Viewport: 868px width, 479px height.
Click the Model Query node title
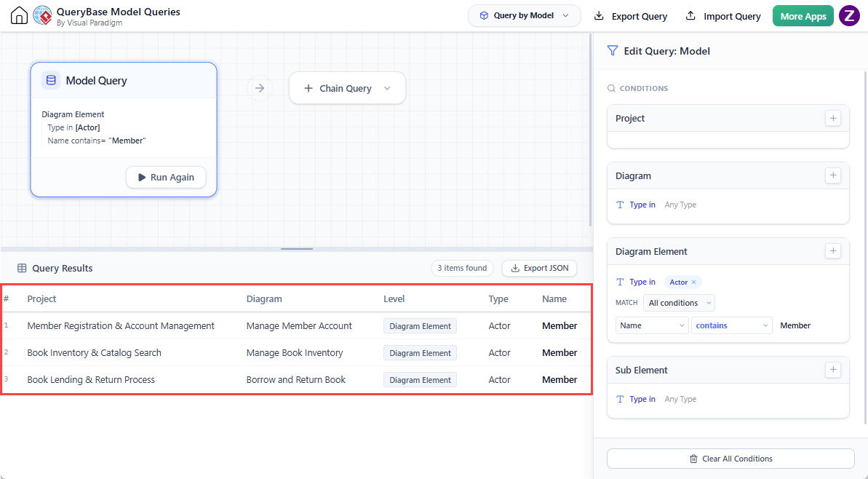96,80
